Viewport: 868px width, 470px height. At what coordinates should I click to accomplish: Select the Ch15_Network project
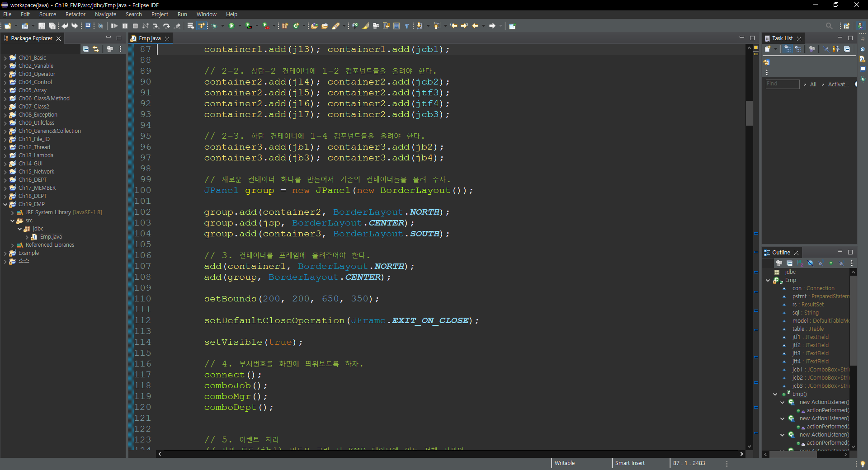[36, 172]
